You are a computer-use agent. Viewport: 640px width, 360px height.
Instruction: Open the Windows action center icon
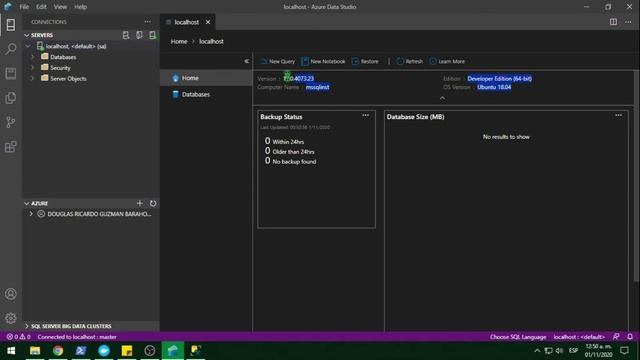[624, 351]
